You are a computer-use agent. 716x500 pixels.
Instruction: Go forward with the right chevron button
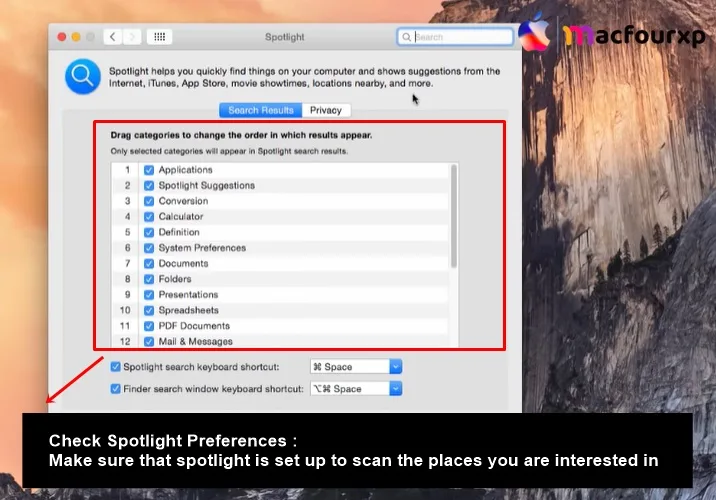pyautogui.click(x=132, y=37)
